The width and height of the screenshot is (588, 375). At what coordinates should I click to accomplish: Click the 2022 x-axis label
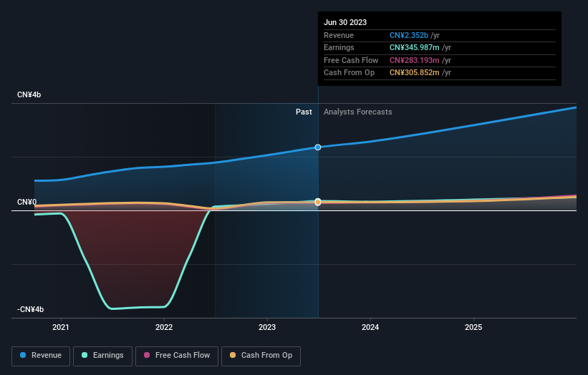(x=164, y=327)
